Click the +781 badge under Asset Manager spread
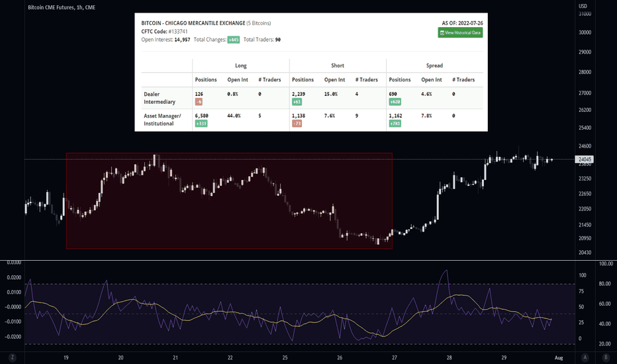 click(x=395, y=124)
